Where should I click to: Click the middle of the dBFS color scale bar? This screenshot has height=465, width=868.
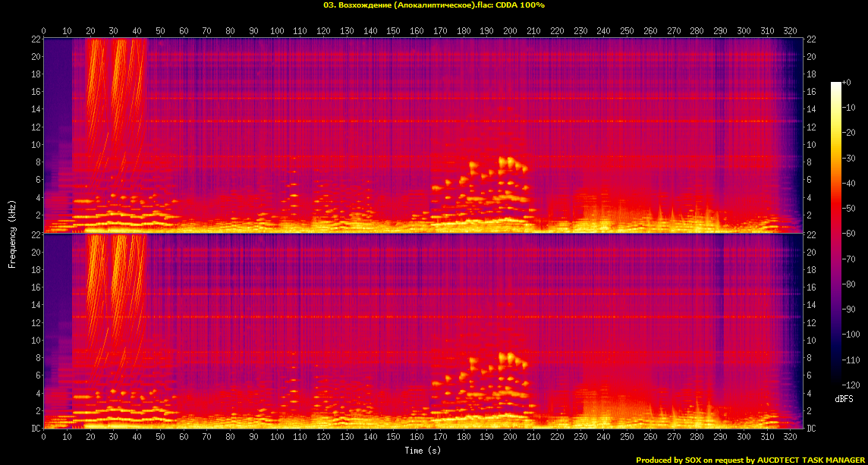[x=836, y=234]
